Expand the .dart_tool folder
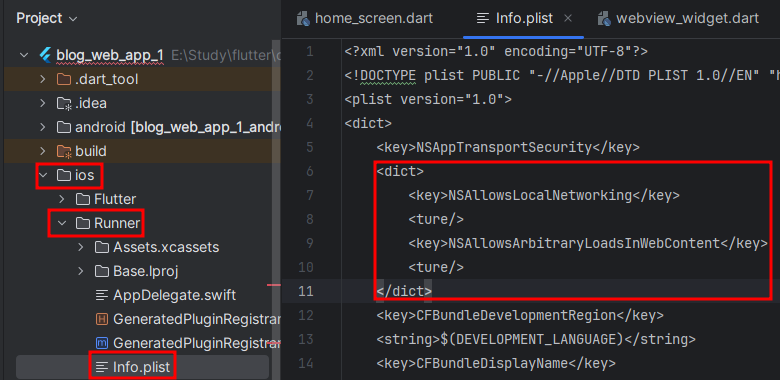The height and width of the screenshot is (380, 780). pos(42,79)
